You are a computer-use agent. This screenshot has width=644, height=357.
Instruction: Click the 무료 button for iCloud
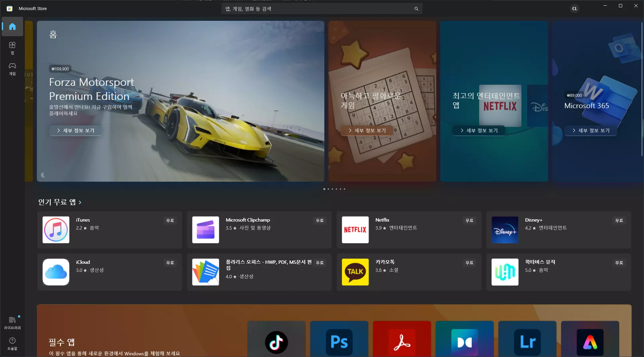point(170,263)
